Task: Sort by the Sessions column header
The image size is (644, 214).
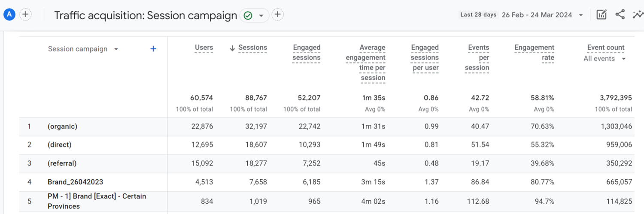Action: click(253, 48)
